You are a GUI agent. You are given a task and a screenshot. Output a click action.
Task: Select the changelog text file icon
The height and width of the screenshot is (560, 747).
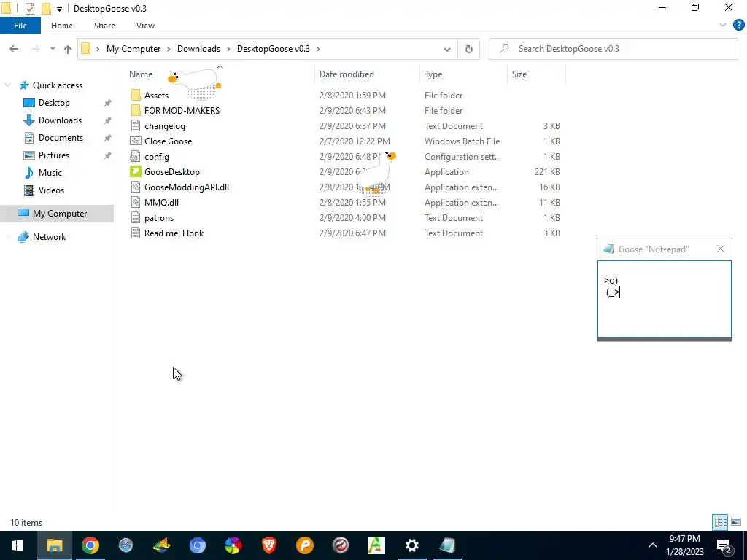136,125
